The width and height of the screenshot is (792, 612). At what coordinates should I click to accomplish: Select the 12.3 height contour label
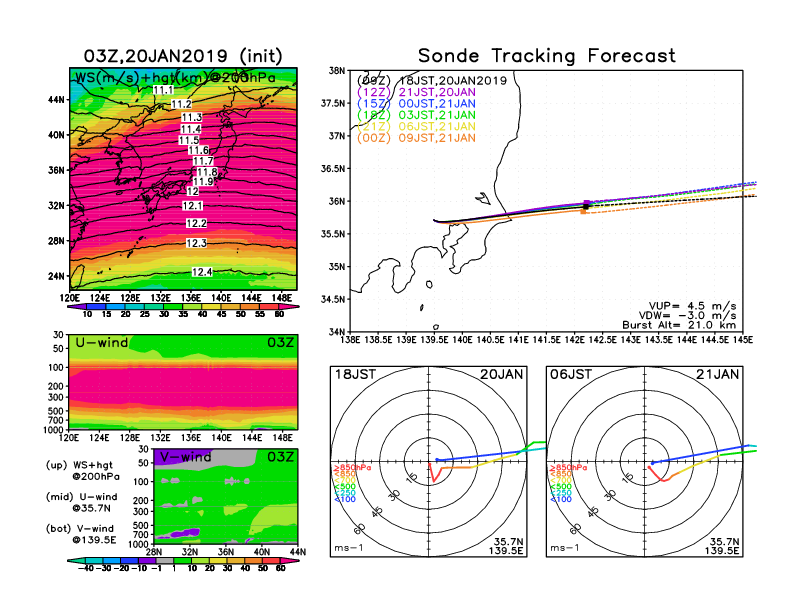pos(196,243)
